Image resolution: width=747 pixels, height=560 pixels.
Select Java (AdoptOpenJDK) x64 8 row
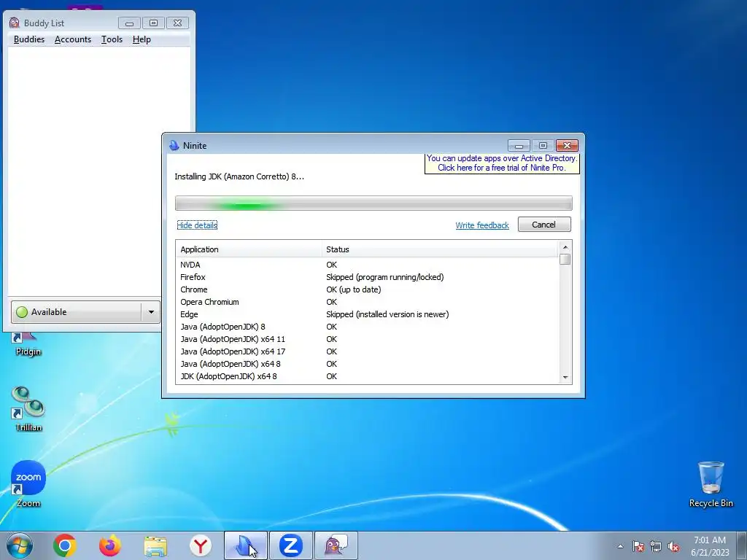(x=367, y=364)
